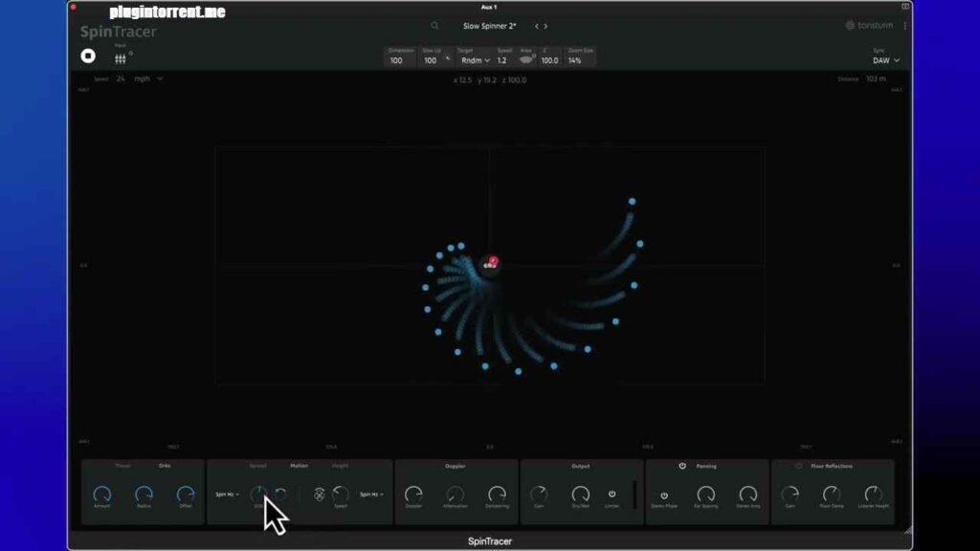Switch to the Tracer tab
This screenshot has height=551, width=980.
123,466
